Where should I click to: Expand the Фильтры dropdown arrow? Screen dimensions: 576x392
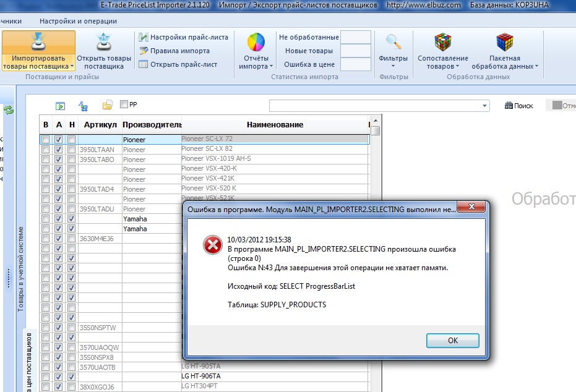coord(393,66)
